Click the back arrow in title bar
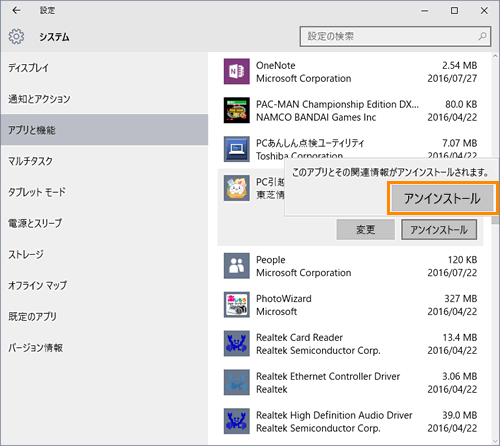 pyautogui.click(x=16, y=11)
